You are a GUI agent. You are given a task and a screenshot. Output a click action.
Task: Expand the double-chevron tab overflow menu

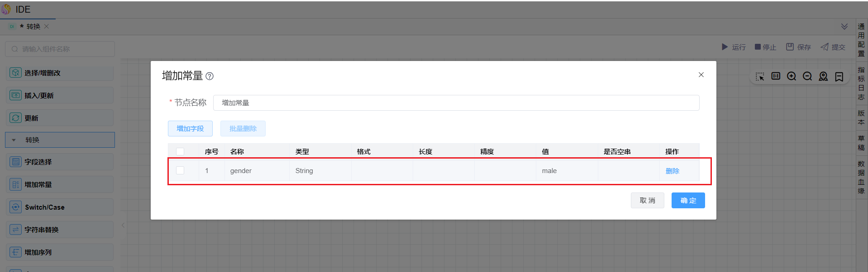tap(844, 27)
